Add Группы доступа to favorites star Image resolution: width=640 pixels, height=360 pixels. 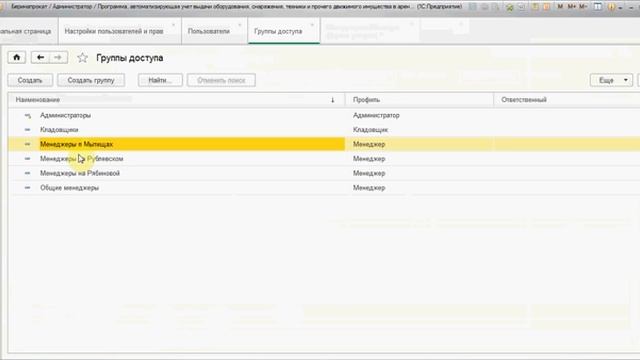pos(82,58)
